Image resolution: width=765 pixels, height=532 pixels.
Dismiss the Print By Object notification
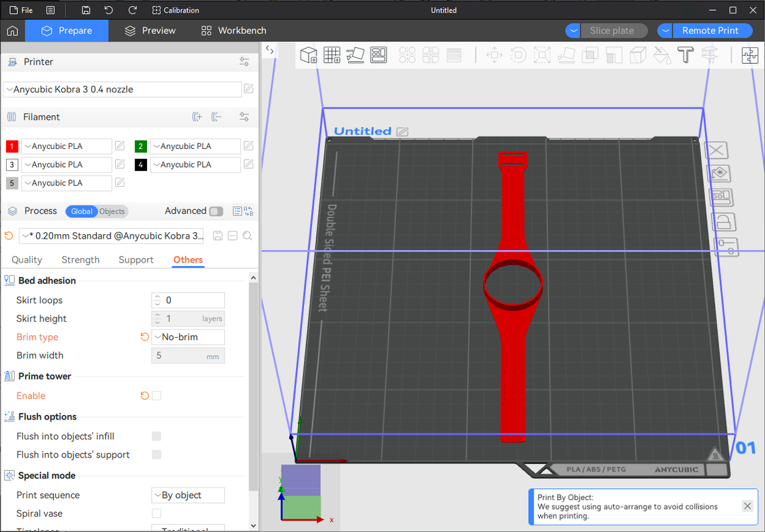(x=748, y=505)
